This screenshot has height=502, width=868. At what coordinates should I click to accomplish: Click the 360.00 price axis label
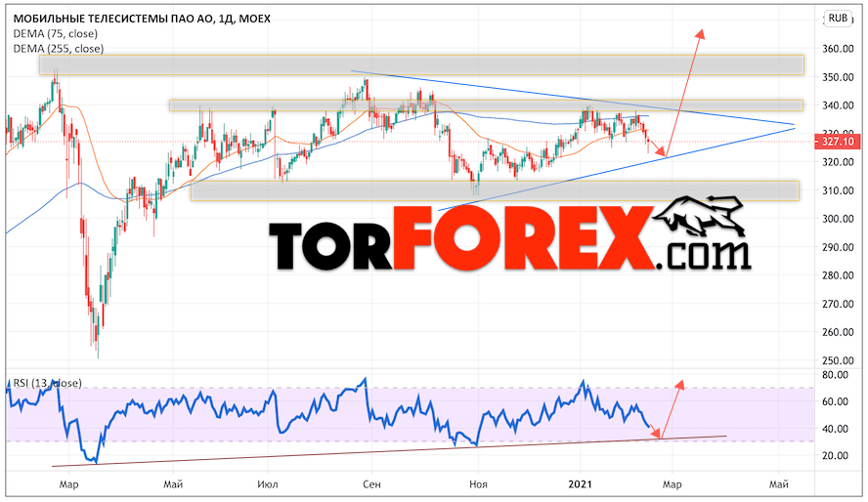[x=838, y=49]
